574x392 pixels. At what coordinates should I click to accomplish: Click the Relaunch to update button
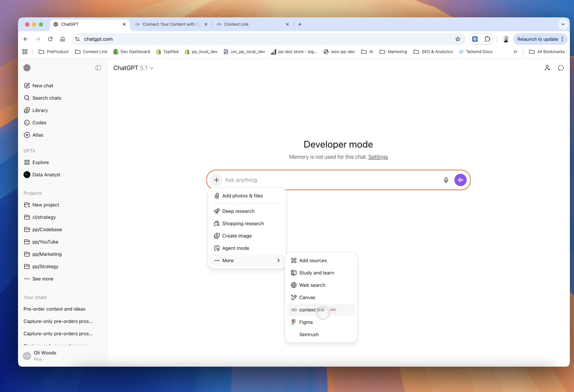pos(538,39)
